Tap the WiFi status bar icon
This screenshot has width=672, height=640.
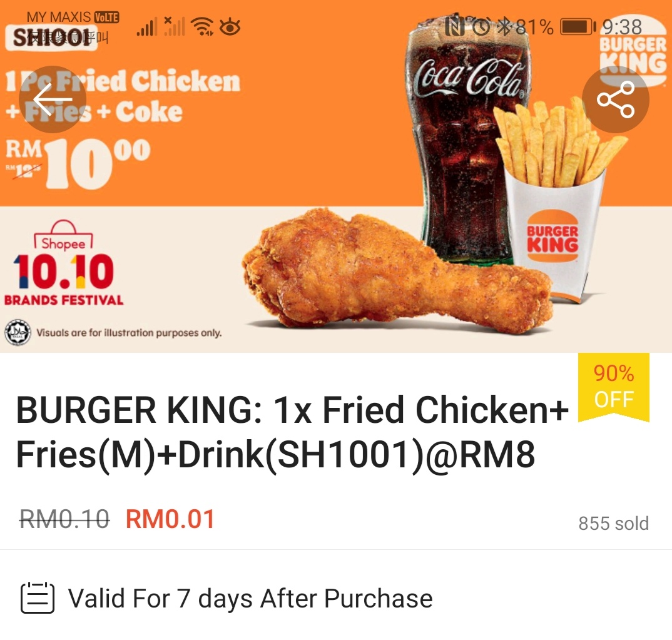tap(202, 27)
